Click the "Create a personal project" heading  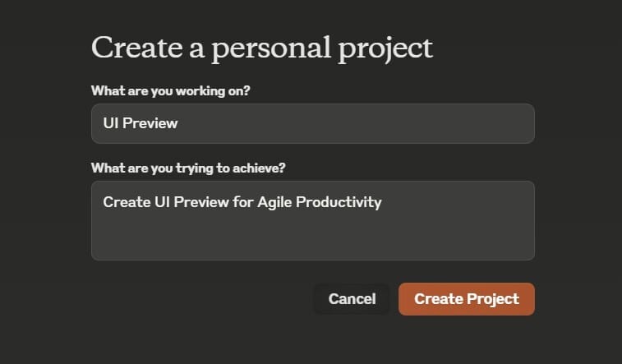[261, 48]
